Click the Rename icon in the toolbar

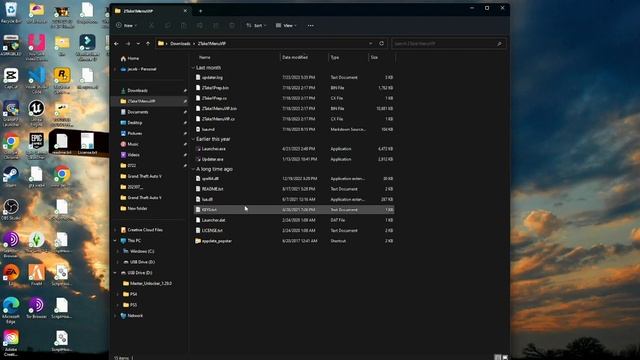(x=200, y=25)
